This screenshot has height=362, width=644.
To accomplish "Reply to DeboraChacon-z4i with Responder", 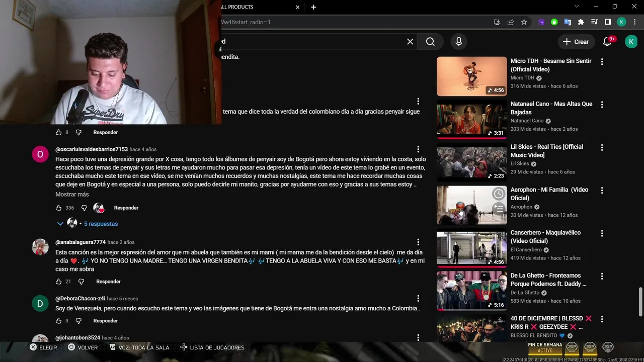I will [x=105, y=321].
